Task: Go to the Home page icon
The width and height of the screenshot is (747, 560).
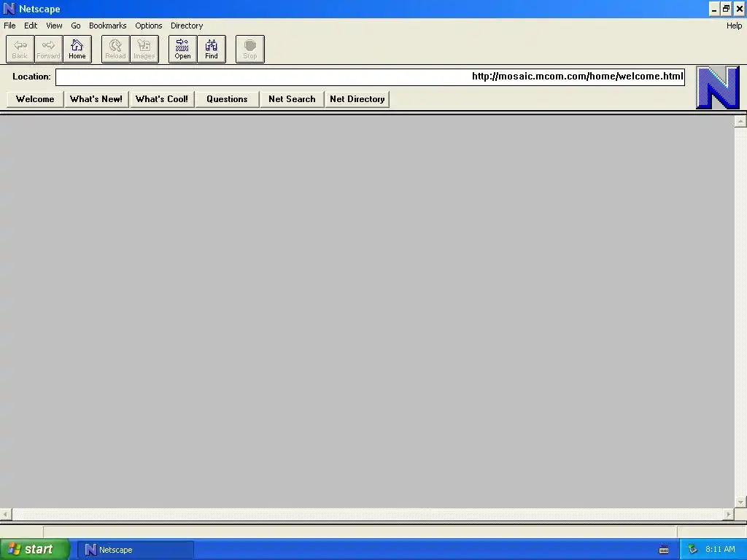Action: coord(77,49)
